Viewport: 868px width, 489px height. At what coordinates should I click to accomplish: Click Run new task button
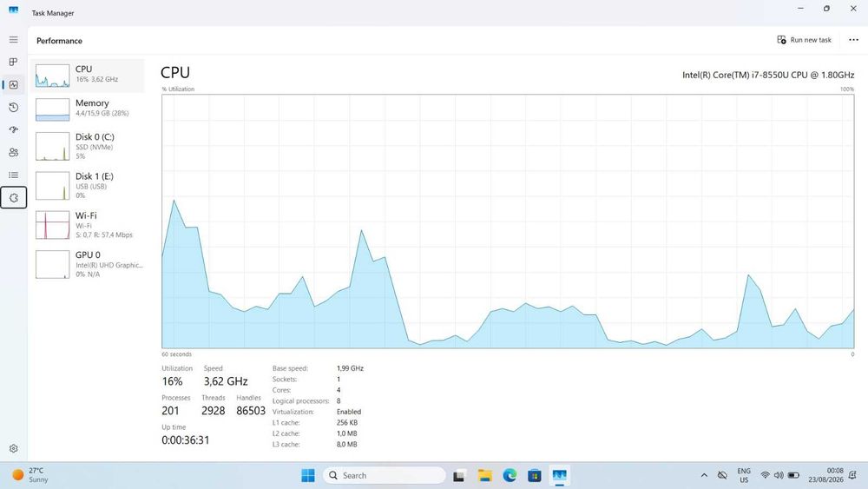click(805, 40)
